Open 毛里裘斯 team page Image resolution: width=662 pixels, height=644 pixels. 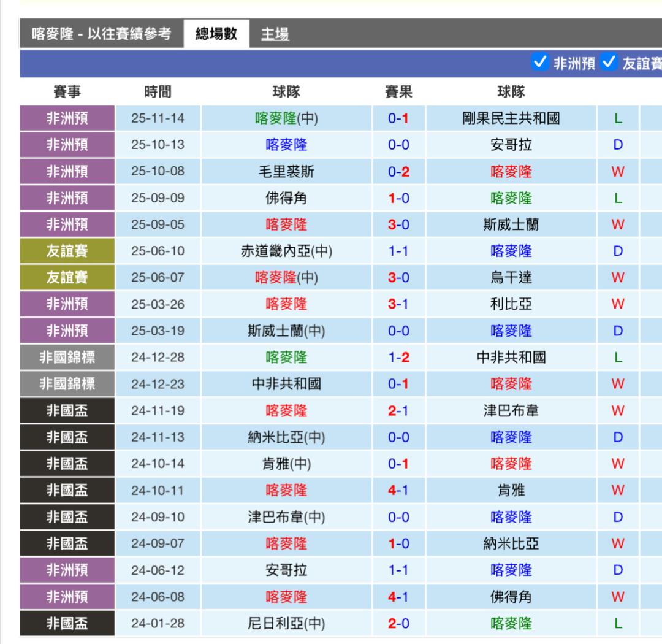tap(286, 172)
